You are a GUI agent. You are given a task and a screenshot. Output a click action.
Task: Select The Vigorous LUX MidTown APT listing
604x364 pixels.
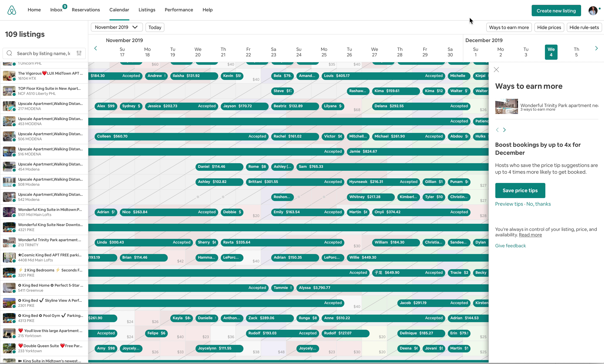44,76
